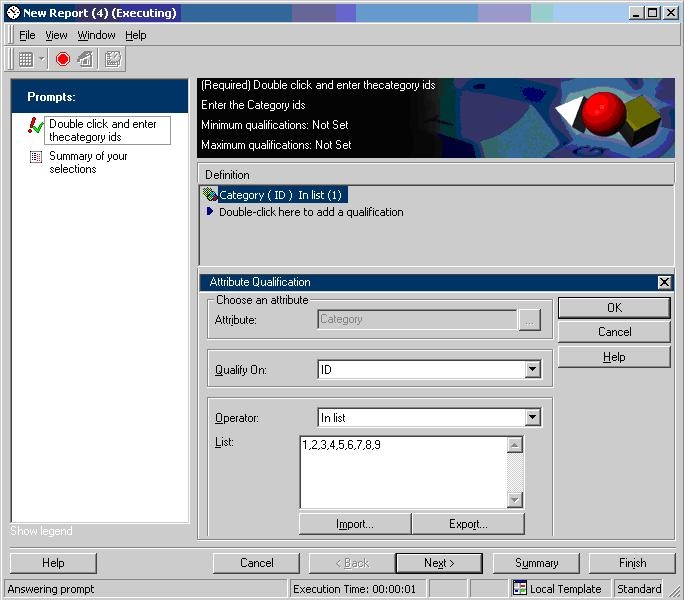The width and height of the screenshot is (684, 600).
Task: Click the required prompt checkmark icon
Action: 35,125
